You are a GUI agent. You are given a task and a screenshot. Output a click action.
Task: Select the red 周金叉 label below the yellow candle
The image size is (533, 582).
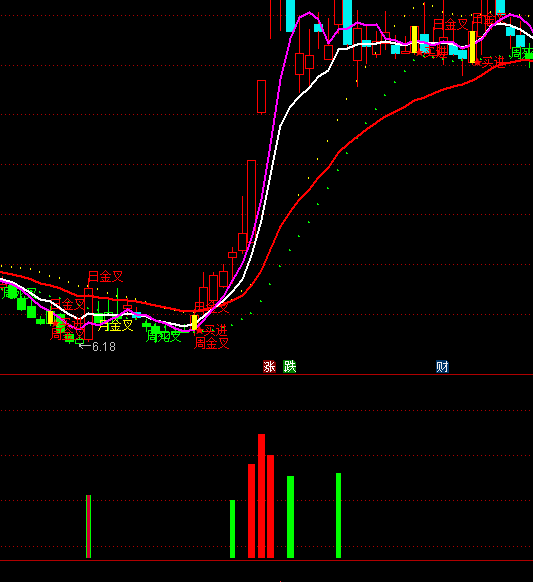(x=212, y=343)
